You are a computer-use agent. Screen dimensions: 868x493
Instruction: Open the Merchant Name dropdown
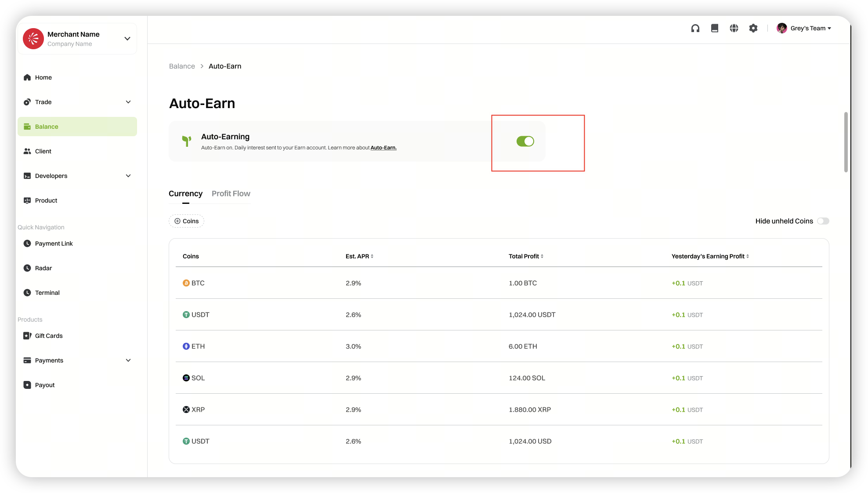click(127, 39)
